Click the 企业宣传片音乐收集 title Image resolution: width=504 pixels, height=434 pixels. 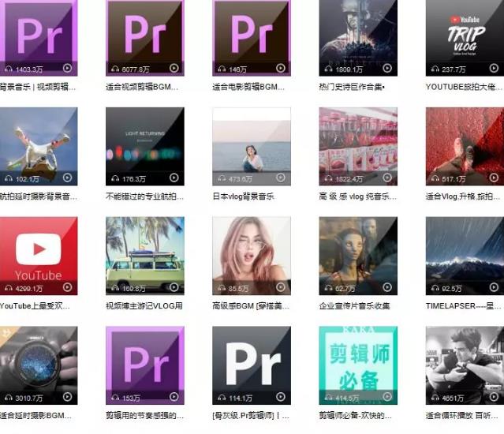[354, 306]
